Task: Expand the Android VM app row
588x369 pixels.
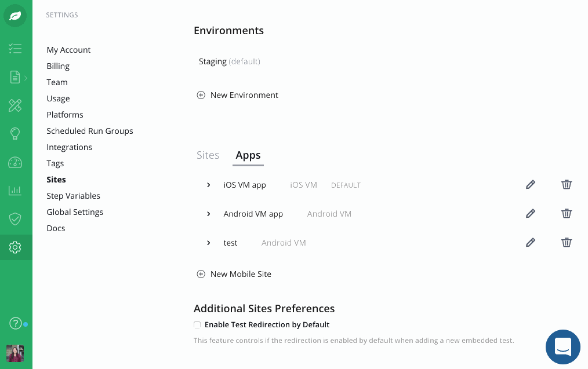Action: point(209,214)
